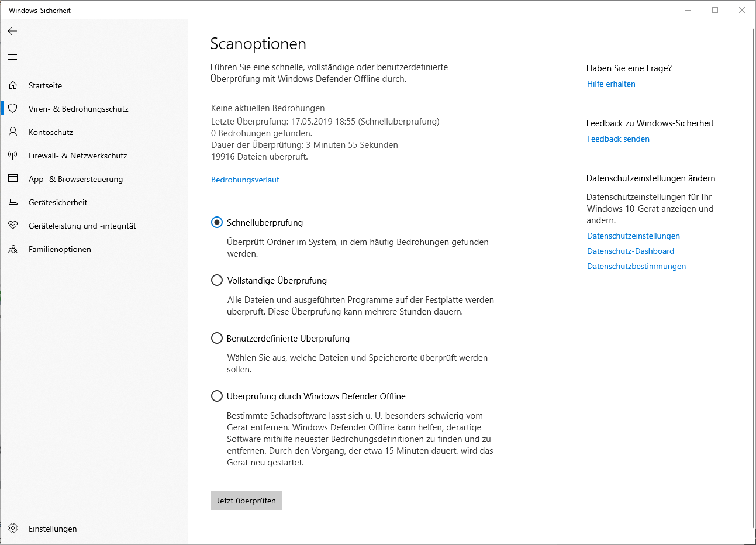The height and width of the screenshot is (545, 756).
Task: Click the App- & Browsersteuerung window icon
Action: click(13, 179)
